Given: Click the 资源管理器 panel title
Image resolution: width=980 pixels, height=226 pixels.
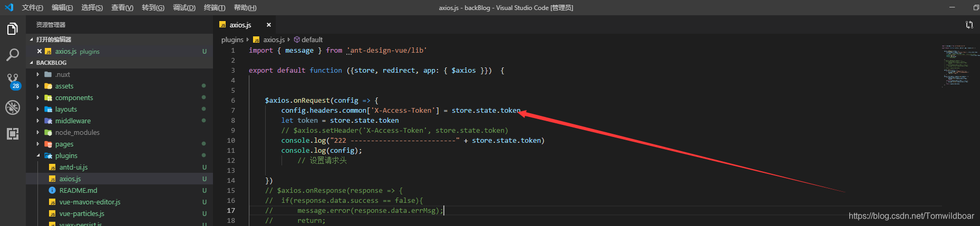Looking at the screenshot, I should (51, 25).
